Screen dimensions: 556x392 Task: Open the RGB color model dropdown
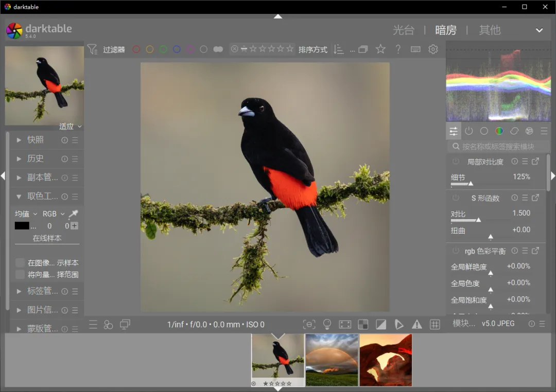tap(54, 213)
